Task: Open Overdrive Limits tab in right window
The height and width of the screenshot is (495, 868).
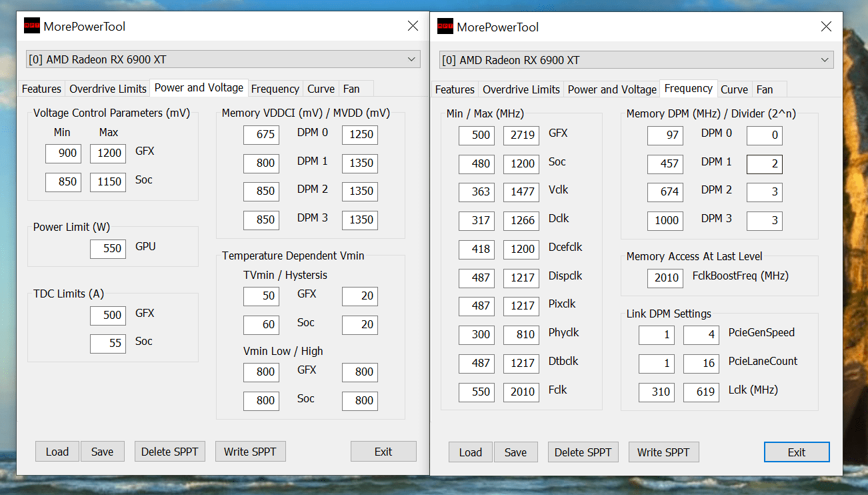Action: (x=521, y=89)
